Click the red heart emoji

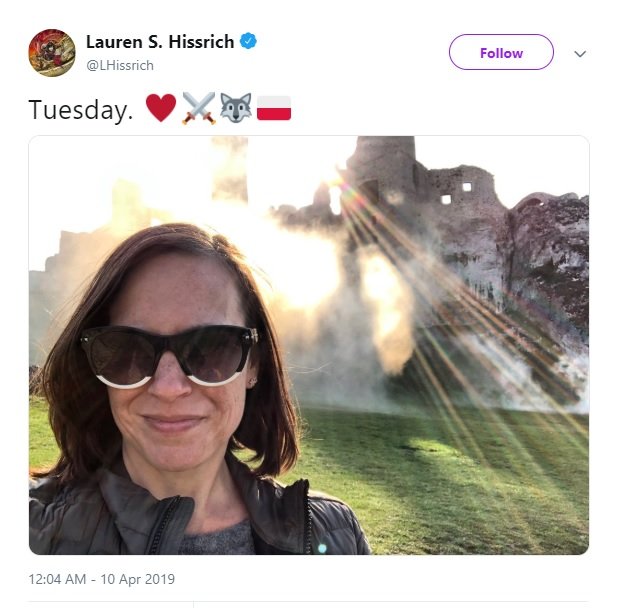pyautogui.click(x=160, y=108)
